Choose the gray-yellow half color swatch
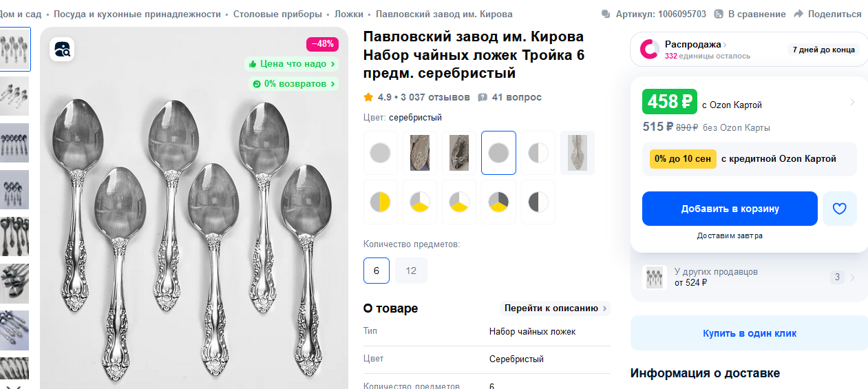This screenshot has width=868, height=389. point(381,202)
